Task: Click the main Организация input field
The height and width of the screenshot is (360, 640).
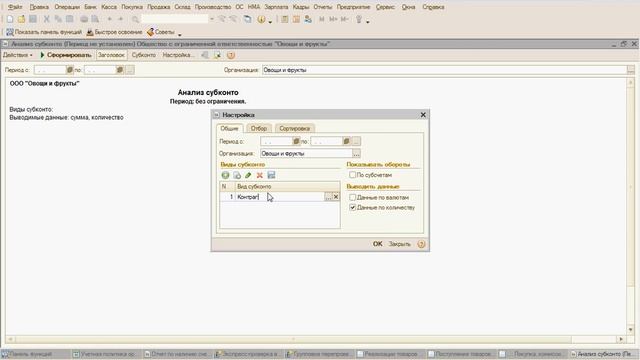Action: pyautogui.click(x=444, y=70)
